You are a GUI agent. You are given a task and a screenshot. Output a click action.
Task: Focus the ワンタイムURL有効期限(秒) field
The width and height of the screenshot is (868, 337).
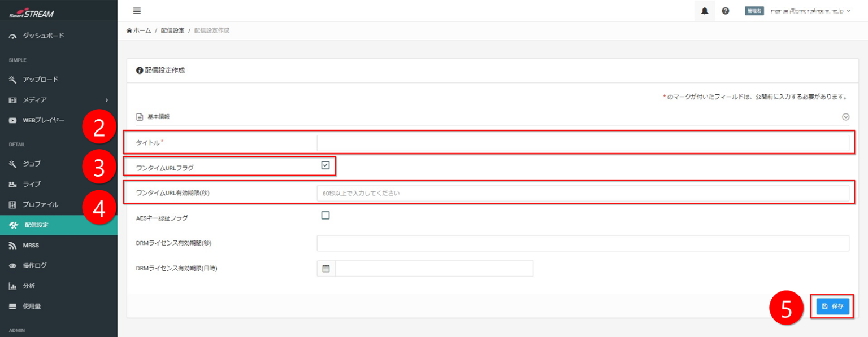coord(583,194)
